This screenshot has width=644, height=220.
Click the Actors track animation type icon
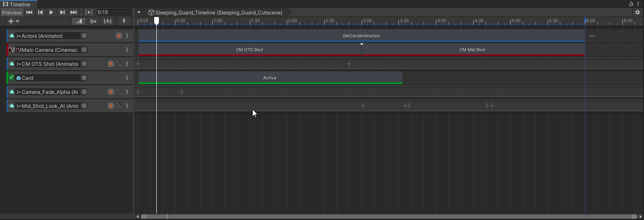pos(12,36)
